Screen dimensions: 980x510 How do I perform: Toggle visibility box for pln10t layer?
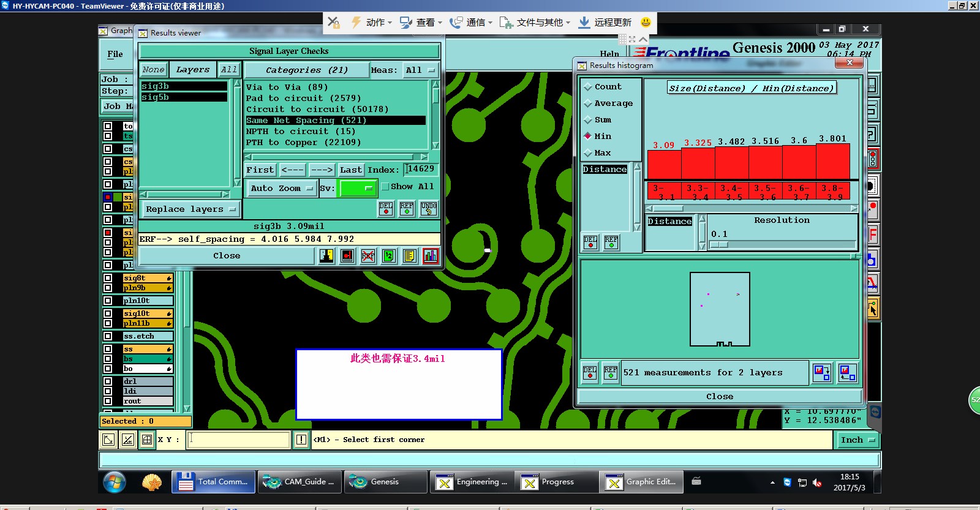coord(108,301)
